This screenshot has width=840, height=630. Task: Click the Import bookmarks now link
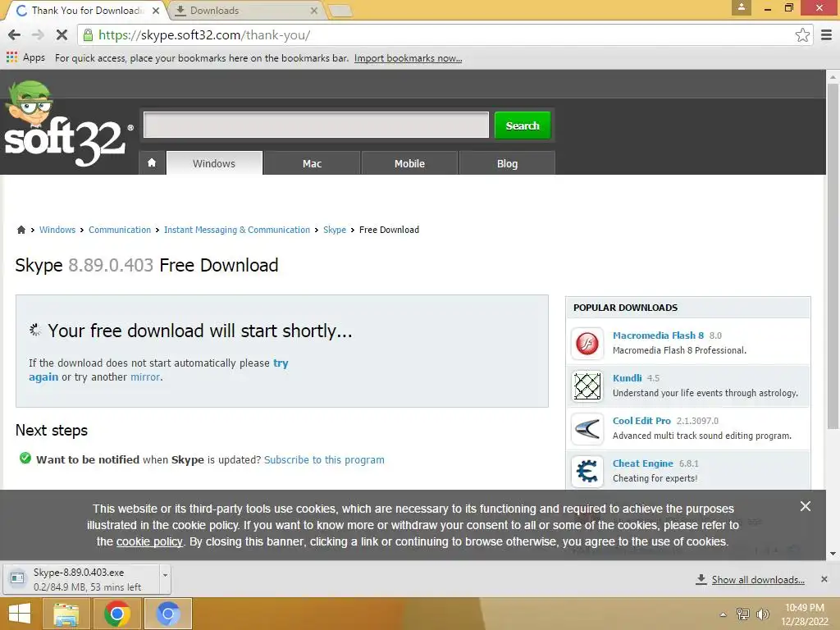click(408, 58)
